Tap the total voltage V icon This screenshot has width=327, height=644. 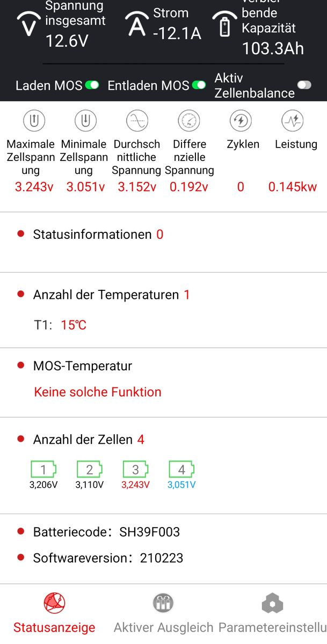coord(29,25)
